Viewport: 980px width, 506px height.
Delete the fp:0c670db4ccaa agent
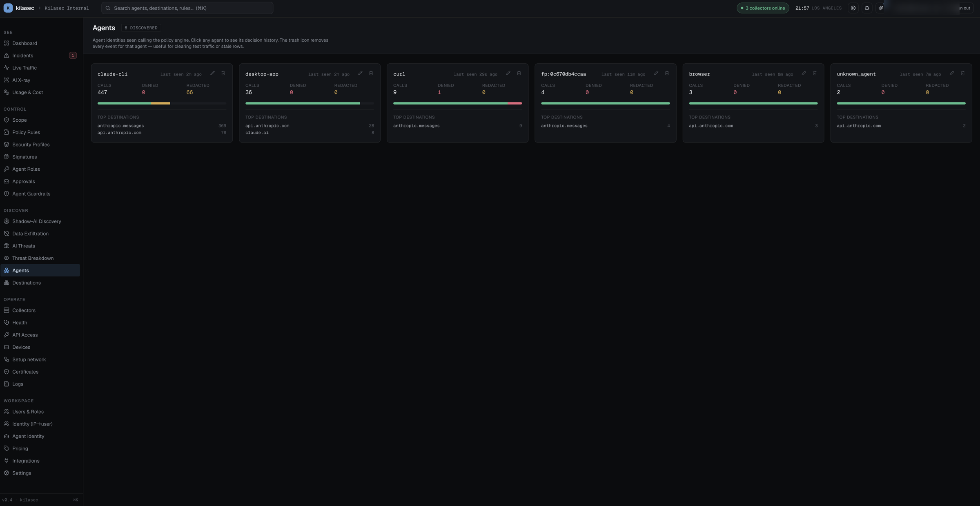click(x=667, y=74)
